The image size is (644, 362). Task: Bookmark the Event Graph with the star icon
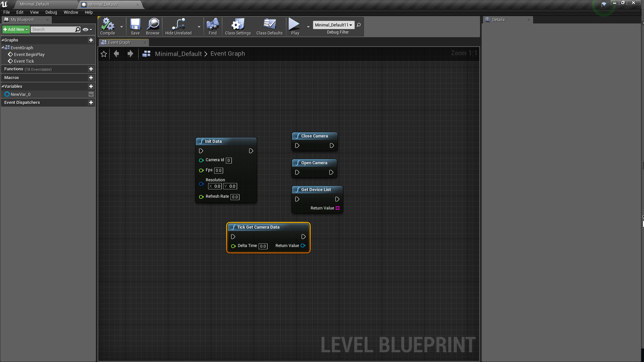click(x=104, y=54)
